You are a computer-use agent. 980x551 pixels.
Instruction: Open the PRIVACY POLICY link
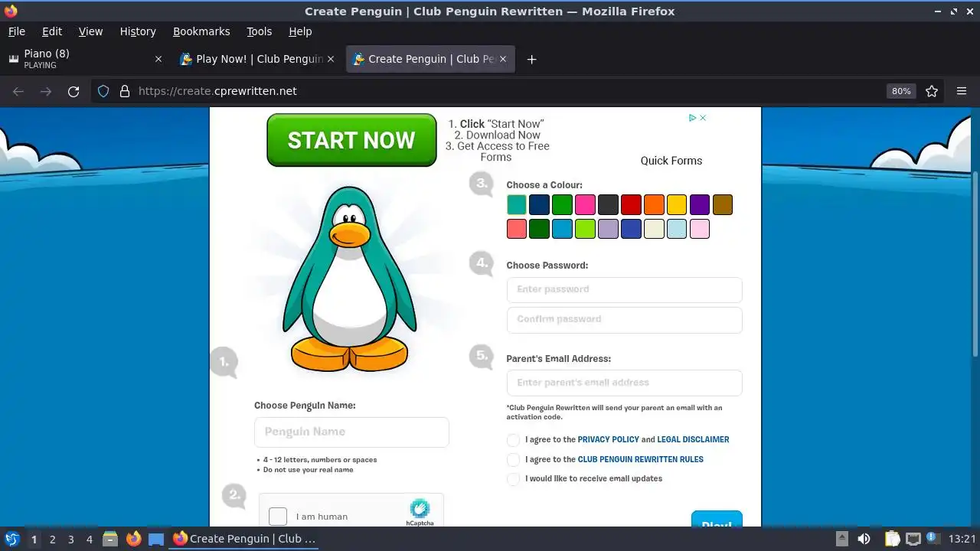tap(608, 440)
